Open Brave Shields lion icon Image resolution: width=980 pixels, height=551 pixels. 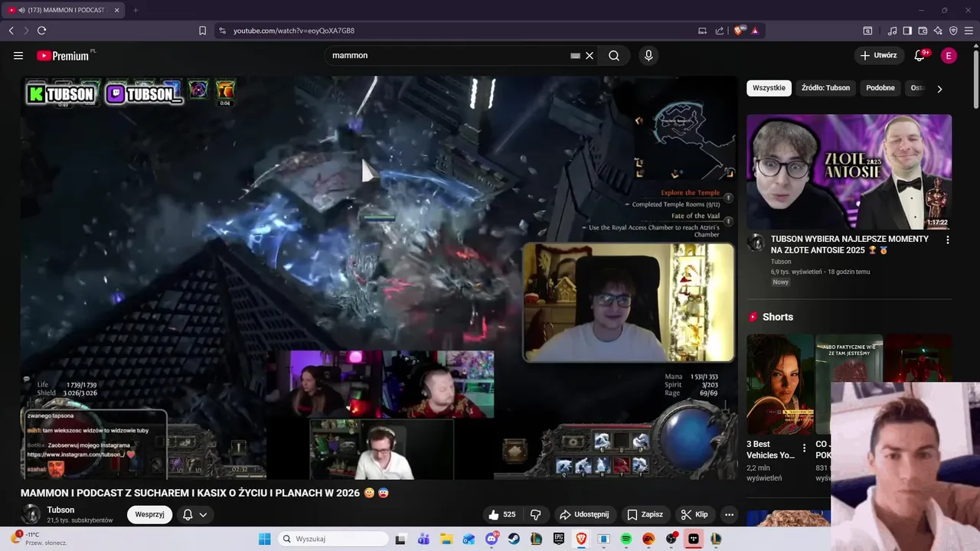(x=738, y=31)
